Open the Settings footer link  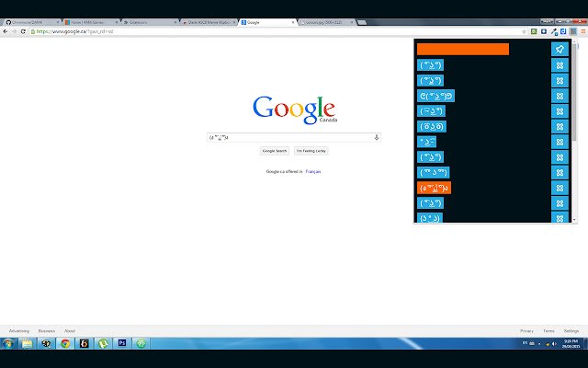(x=571, y=331)
